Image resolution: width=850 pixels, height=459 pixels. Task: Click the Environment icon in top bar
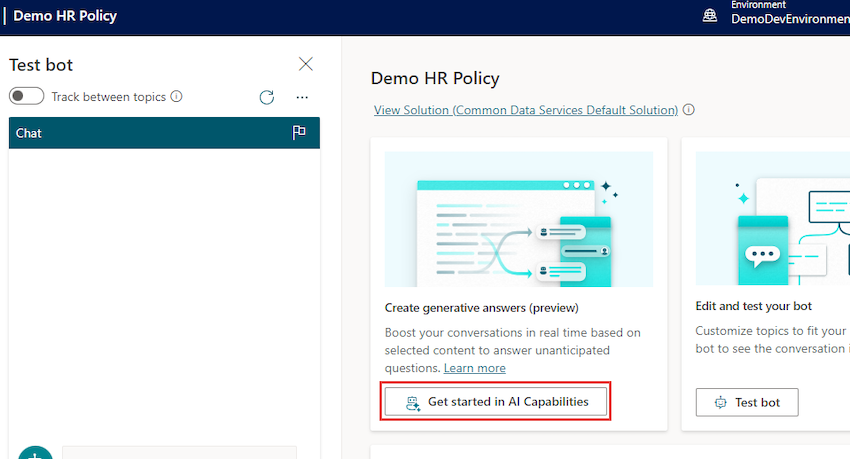(710, 15)
